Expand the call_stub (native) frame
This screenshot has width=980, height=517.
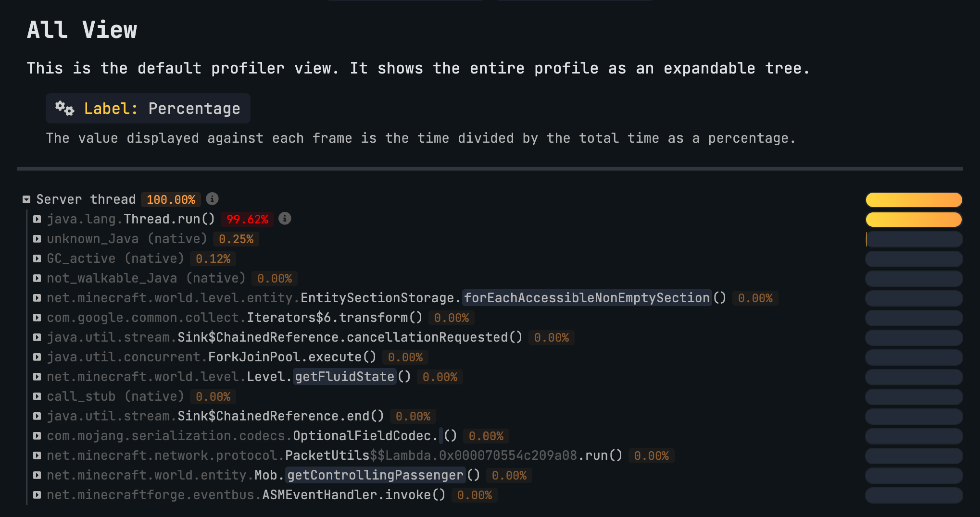click(x=37, y=397)
